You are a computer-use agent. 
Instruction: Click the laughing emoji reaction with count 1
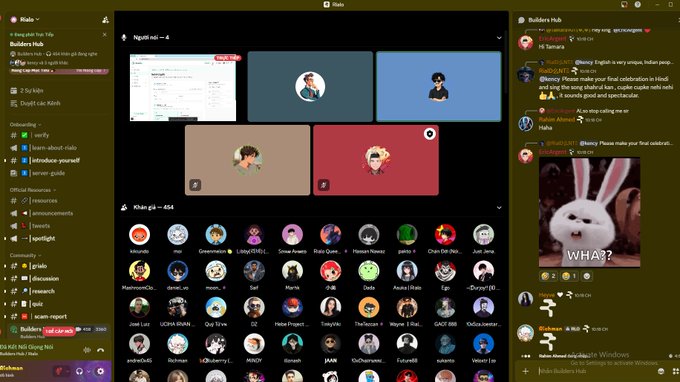coord(569,276)
